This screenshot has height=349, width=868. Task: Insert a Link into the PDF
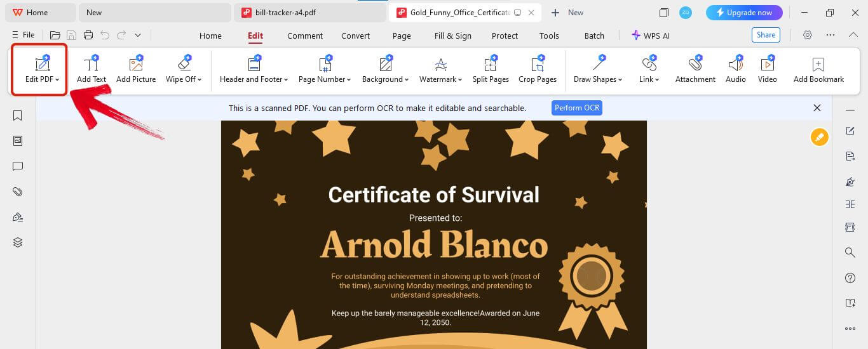coord(649,69)
